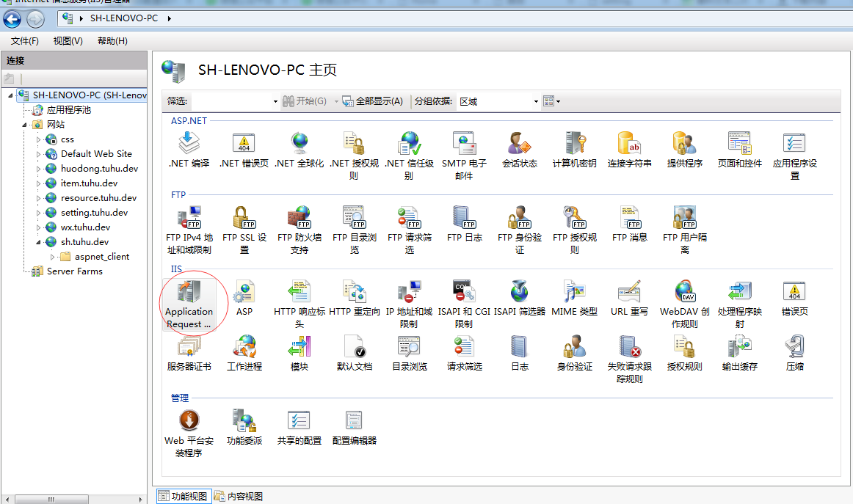
Task: Open FTP SSL 设置 feature
Action: pyautogui.click(x=244, y=230)
